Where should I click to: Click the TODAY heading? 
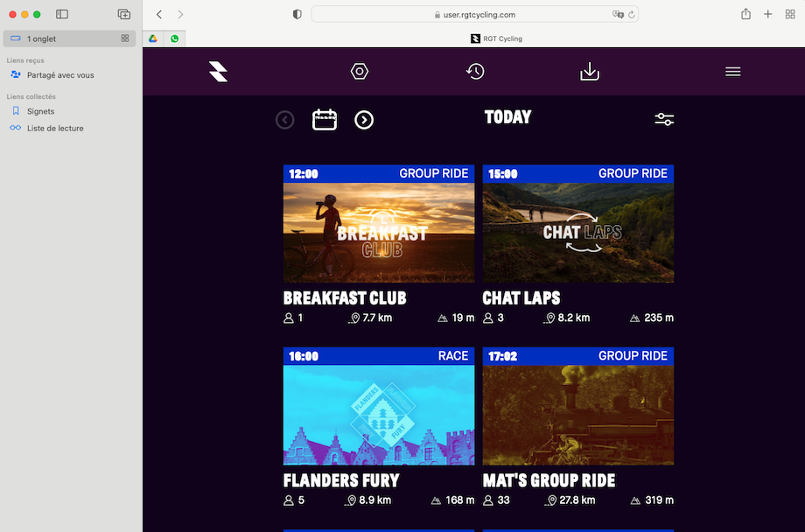507,117
